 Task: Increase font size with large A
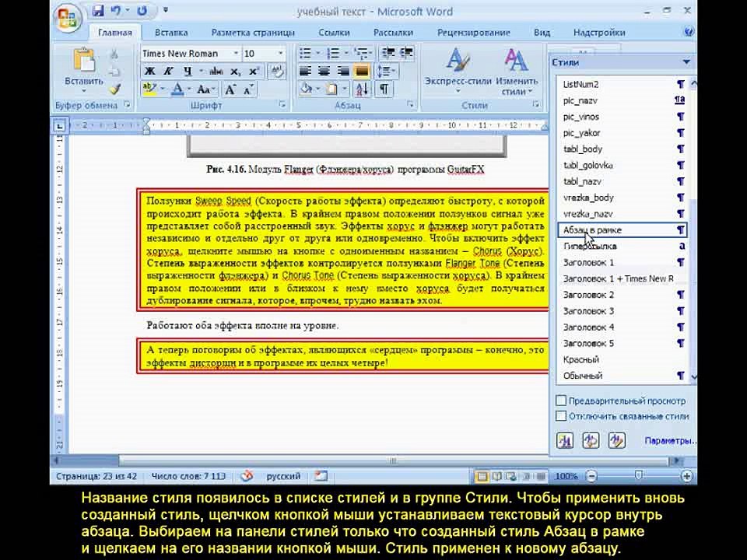(230, 89)
